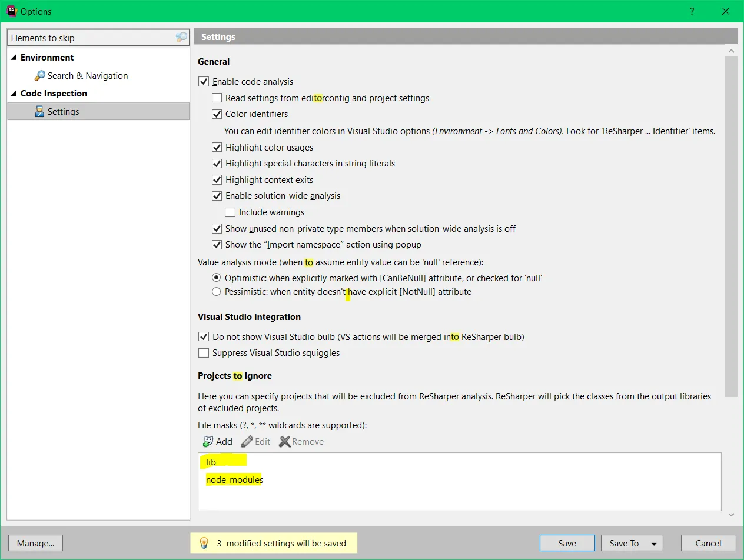The height and width of the screenshot is (560, 744).
Task: Toggle Highlight context exits checkbox
Action: (x=217, y=180)
